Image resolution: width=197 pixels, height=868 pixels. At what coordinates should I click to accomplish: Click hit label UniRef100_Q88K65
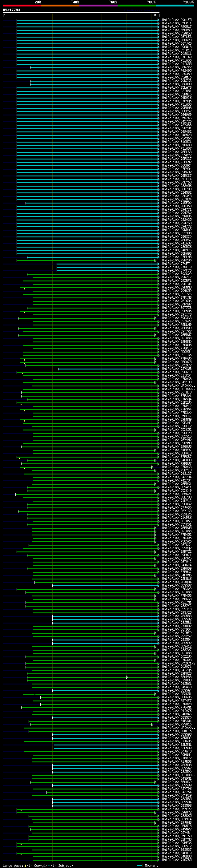coord(177,816)
